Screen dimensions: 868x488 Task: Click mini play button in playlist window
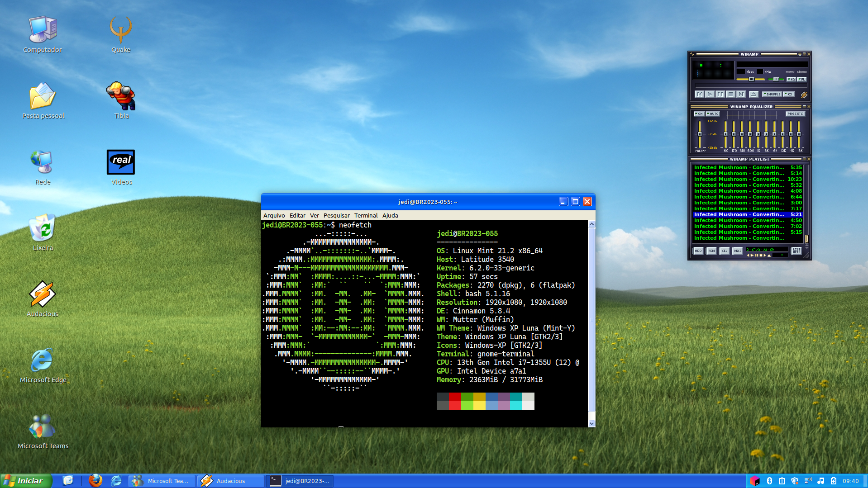click(x=752, y=255)
